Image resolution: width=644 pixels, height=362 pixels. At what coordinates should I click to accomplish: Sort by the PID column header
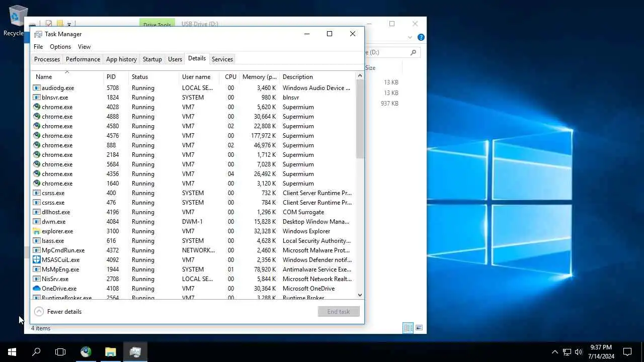116,77
